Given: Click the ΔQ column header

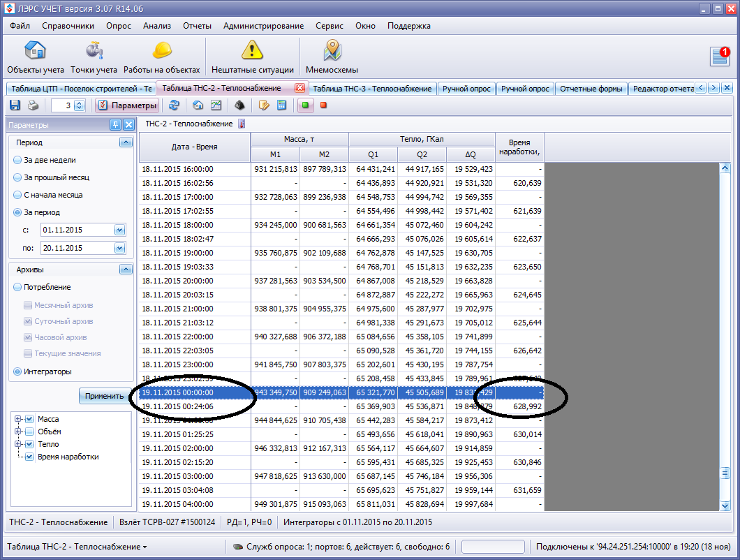Looking at the screenshot, I should (471, 154).
